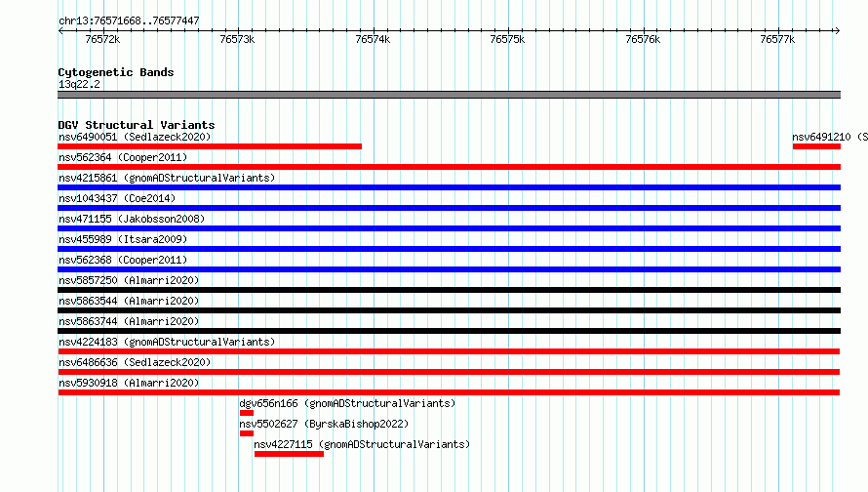Click the 13q22.2 band label
Screen dimensions: 868x492
pos(79,84)
